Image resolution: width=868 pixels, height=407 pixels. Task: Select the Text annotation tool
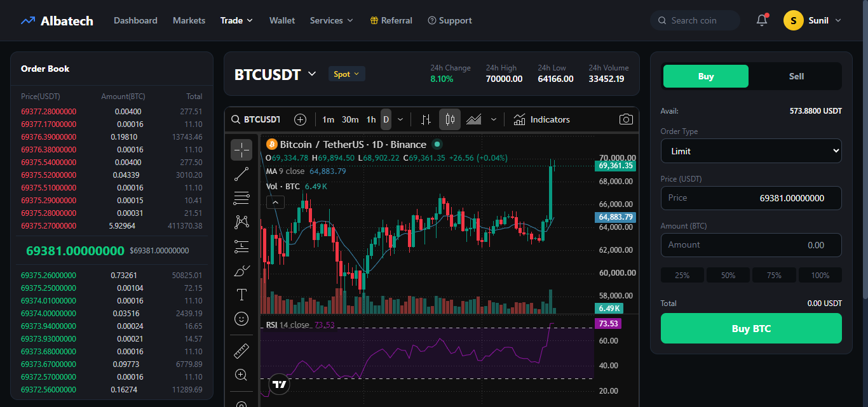point(241,295)
